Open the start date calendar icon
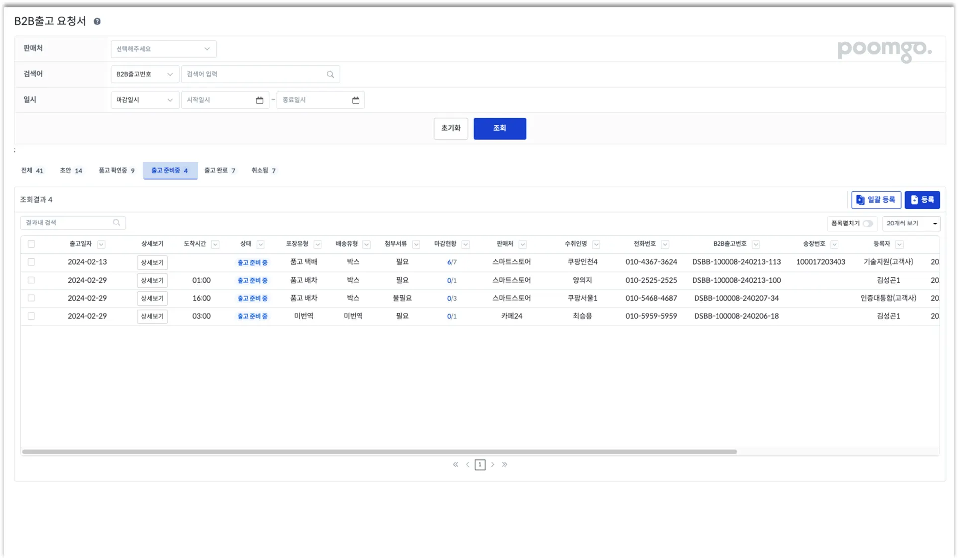958x560 pixels. coord(259,100)
